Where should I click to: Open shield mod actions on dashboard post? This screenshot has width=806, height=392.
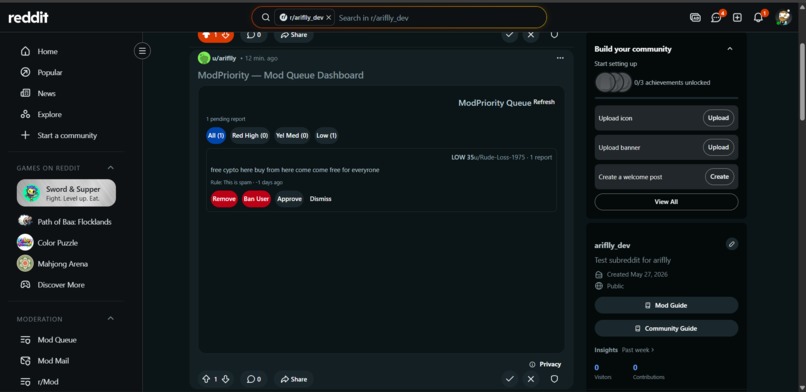click(554, 379)
